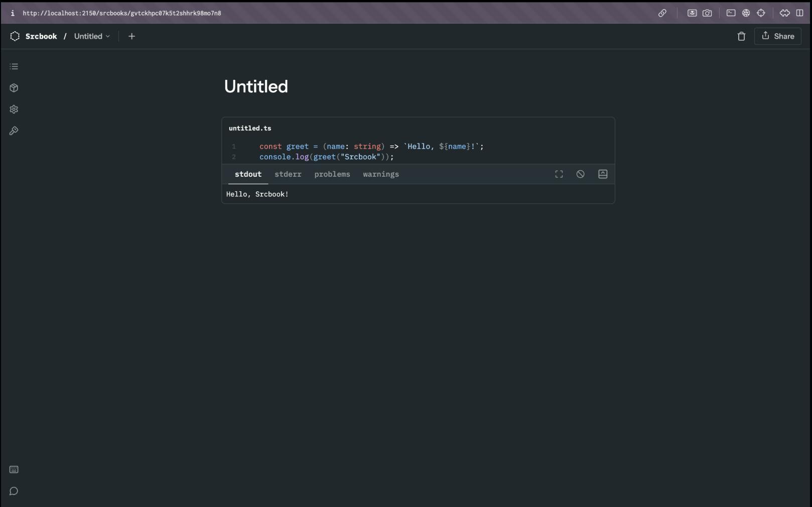Clear the cell output with the circle-slash icon
Image resolution: width=812 pixels, height=507 pixels.
coord(580,174)
